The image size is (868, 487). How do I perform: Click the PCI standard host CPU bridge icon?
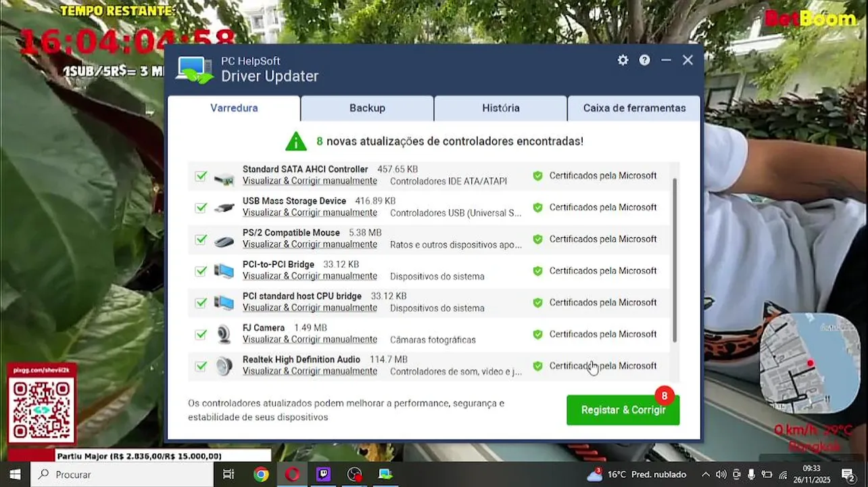pos(224,303)
